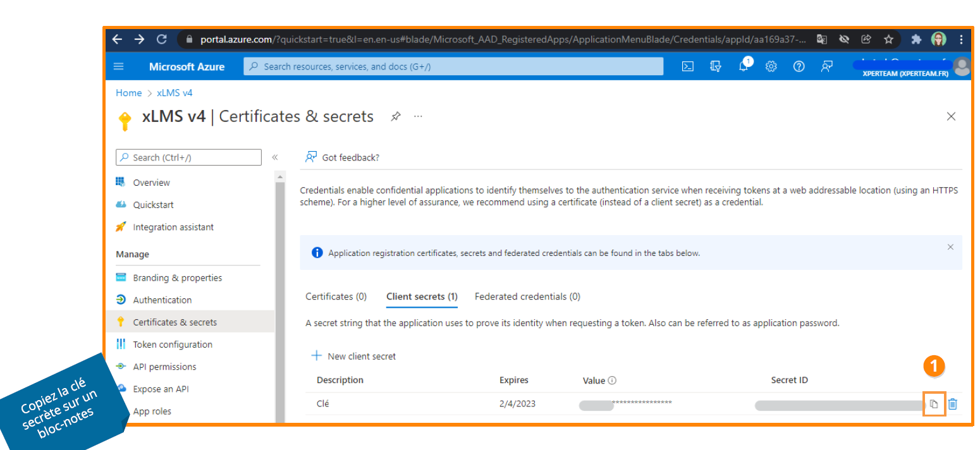The width and height of the screenshot is (980, 450).
Task: Open Azure Cloud Shell from the top bar
Action: pos(688,66)
